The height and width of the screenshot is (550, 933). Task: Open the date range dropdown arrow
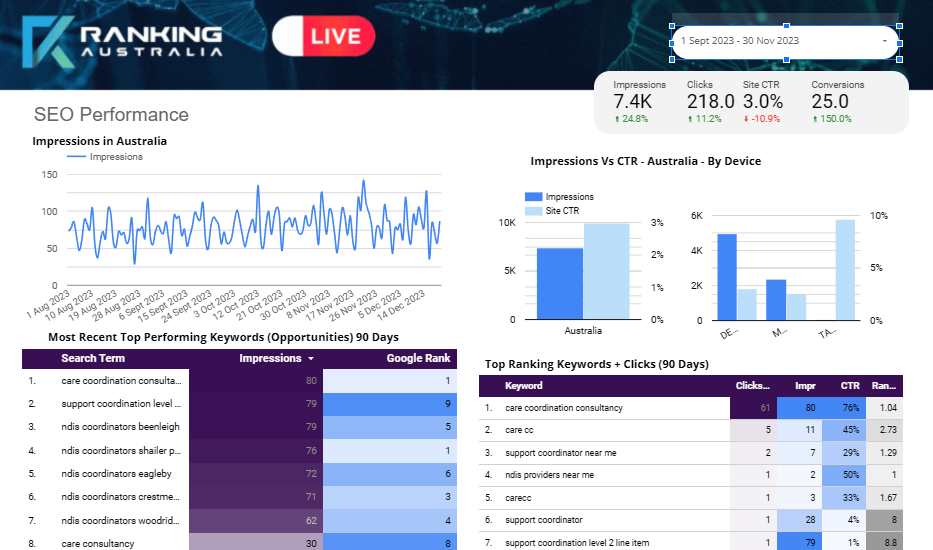coord(884,41)
